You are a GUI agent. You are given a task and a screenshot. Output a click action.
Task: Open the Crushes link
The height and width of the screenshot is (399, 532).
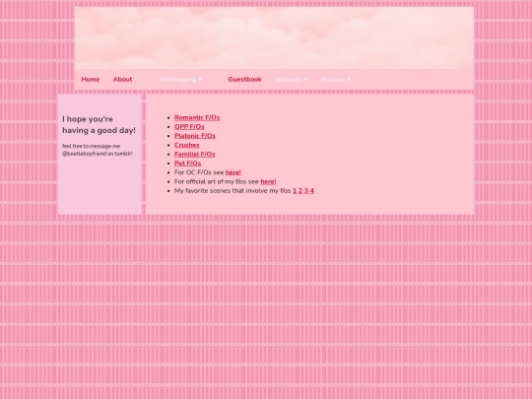187,145
